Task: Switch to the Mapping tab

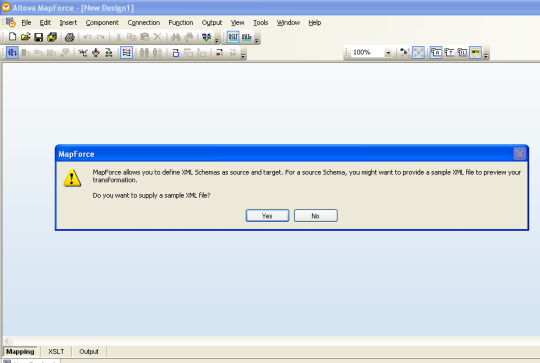Action: (20, 352)
